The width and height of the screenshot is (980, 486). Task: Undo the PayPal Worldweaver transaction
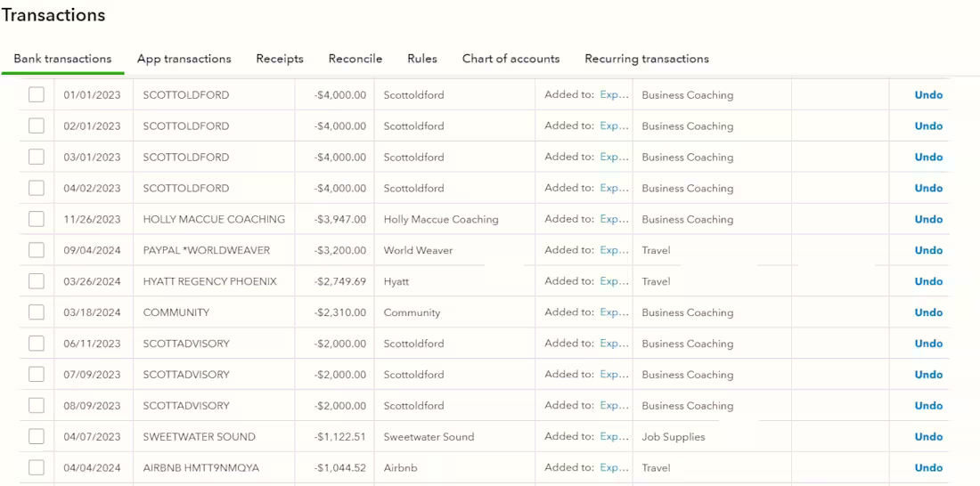pos(928,250)
